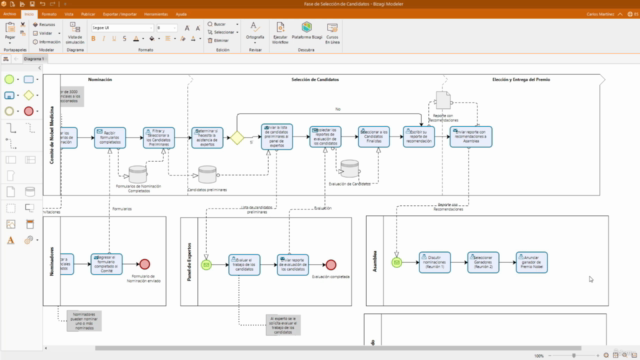Switch to the Publicar ribbon tab
The image size is (640, 360).
point(88,14)
